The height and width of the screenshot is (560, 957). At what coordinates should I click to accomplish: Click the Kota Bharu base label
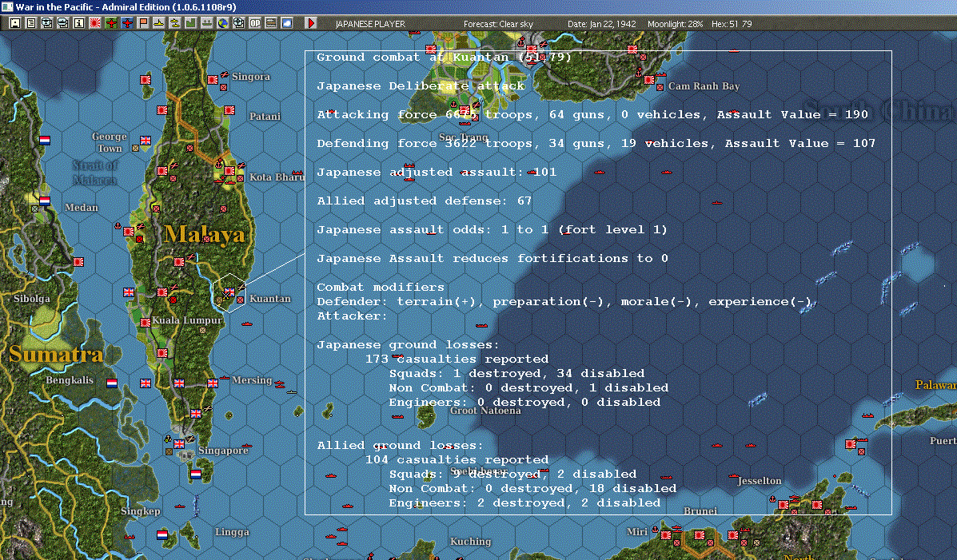277,177
